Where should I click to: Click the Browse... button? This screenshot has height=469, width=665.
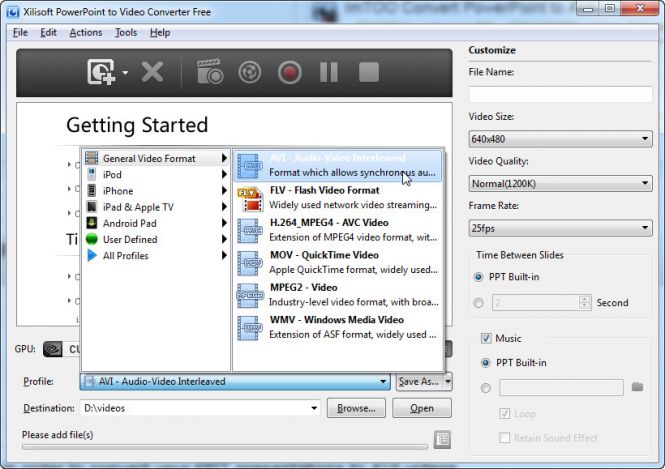tap(356, 408)
